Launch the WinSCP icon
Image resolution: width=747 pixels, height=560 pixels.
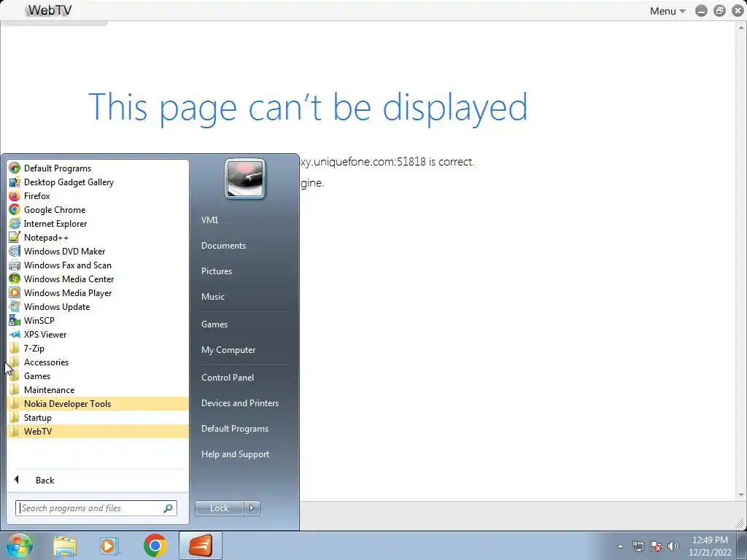point(15,320)
